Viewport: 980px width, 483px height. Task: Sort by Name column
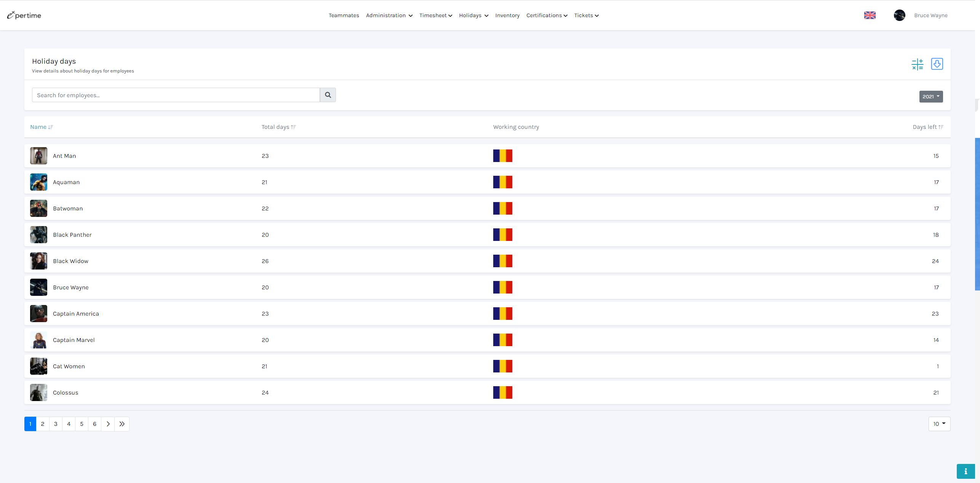(42, 127)
